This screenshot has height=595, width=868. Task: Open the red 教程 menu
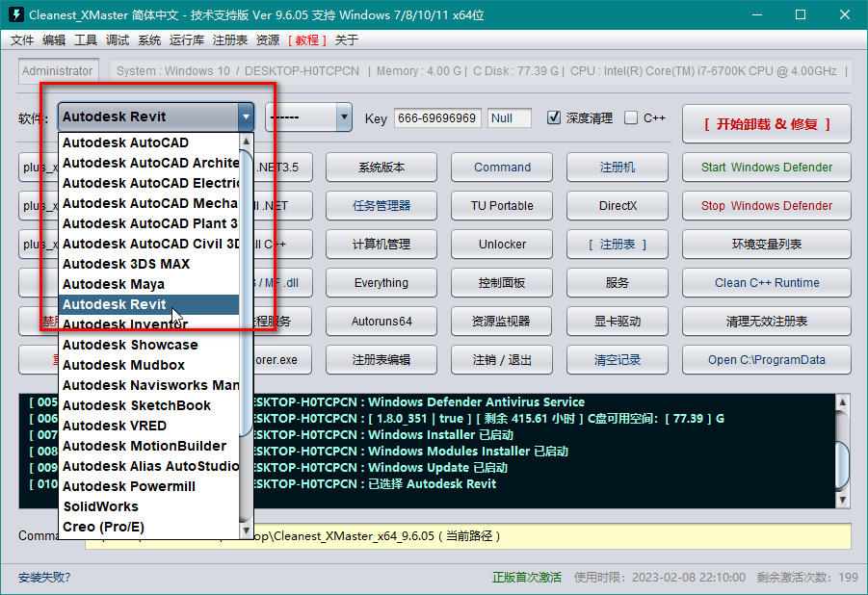click(307, 39)
